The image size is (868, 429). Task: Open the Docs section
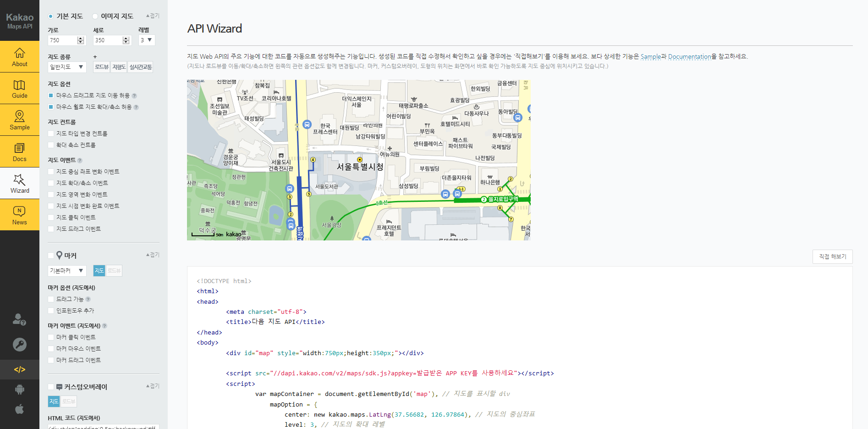coord(20,152)
